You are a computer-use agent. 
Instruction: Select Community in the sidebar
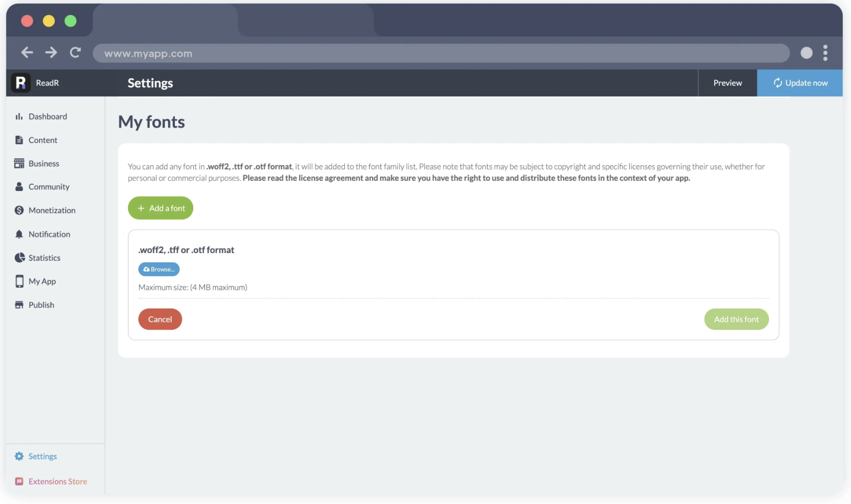click(48, 187)
